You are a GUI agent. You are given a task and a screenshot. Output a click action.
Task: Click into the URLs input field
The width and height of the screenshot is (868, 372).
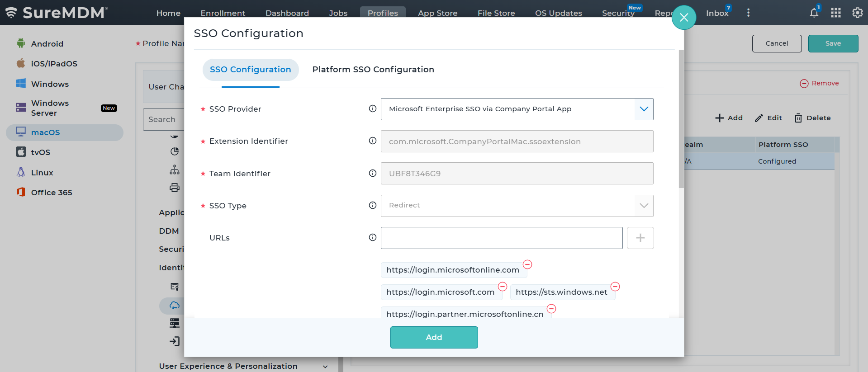(502, 238)
